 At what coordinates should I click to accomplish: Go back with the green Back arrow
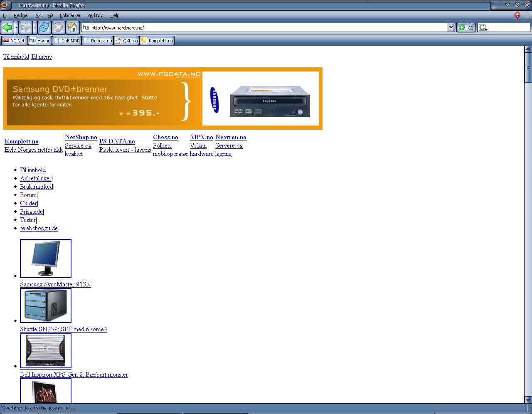click(7, 27)
